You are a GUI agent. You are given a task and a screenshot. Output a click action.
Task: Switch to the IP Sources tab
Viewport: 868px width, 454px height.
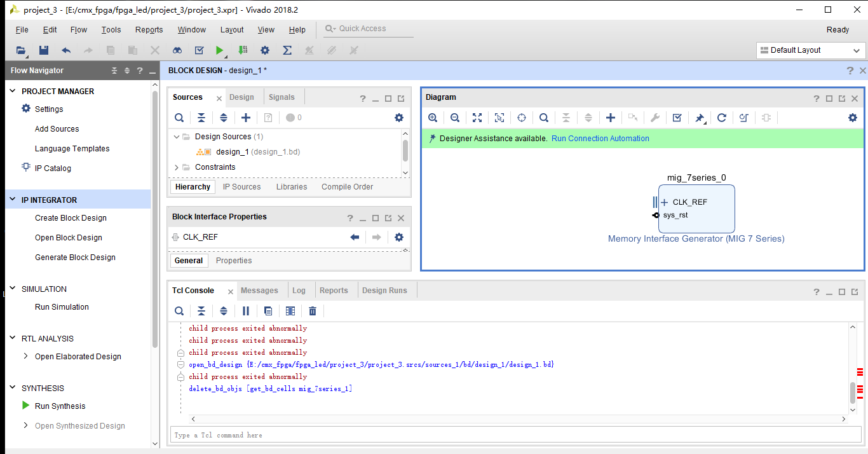(241, 187)
